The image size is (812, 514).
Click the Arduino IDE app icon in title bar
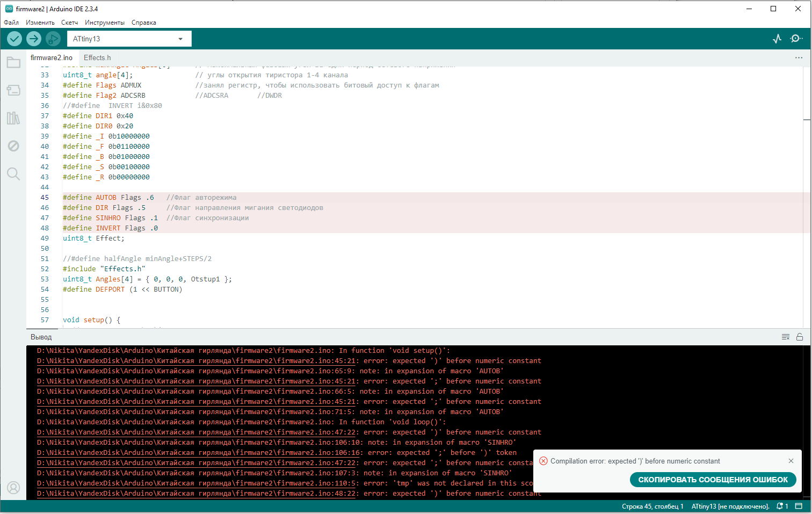(x=9, y=9)
